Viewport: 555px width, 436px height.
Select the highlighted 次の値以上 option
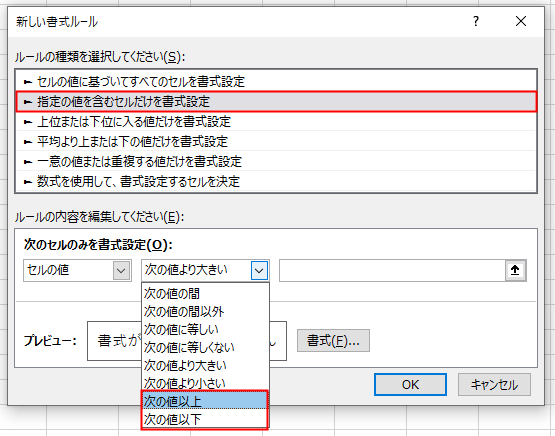[205, 401]
